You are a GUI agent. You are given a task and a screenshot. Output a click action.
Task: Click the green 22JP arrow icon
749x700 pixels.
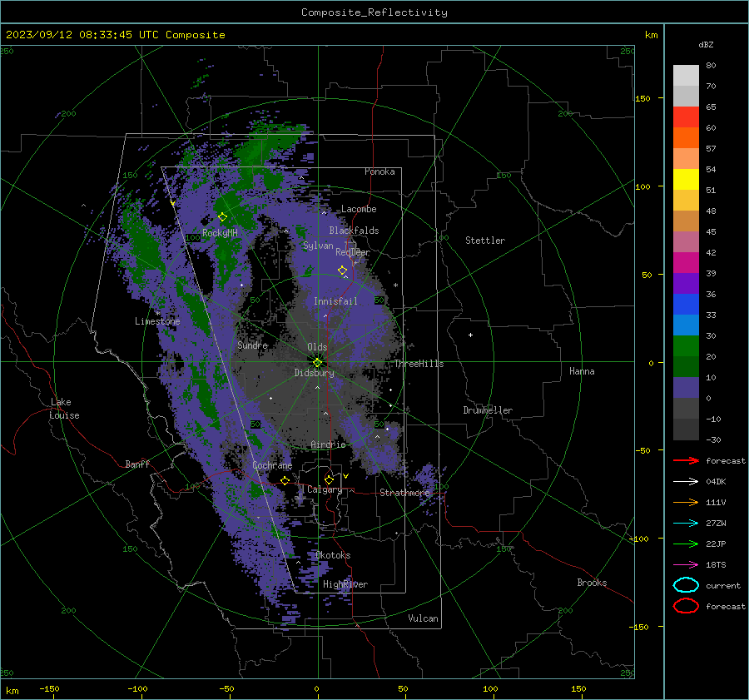(686, 544)
